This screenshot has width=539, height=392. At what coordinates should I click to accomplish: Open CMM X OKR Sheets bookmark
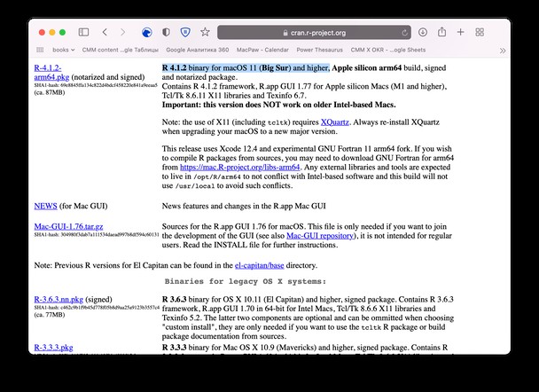pos(388,50)
